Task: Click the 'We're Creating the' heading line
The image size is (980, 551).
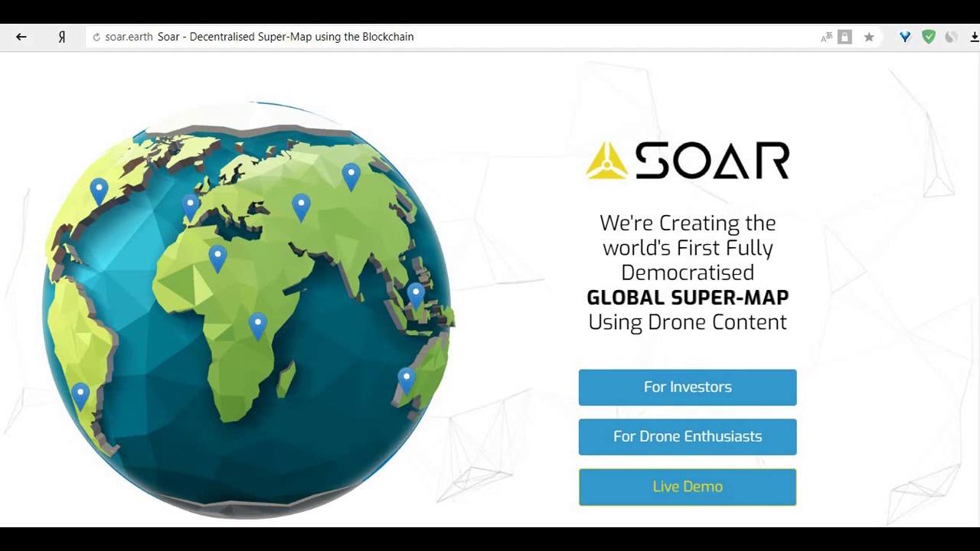Action: [688, 223]
